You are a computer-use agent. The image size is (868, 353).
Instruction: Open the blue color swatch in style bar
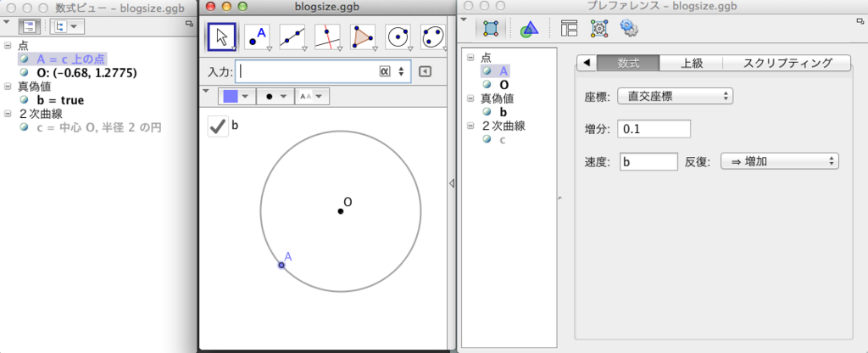(x=236, y=97)
